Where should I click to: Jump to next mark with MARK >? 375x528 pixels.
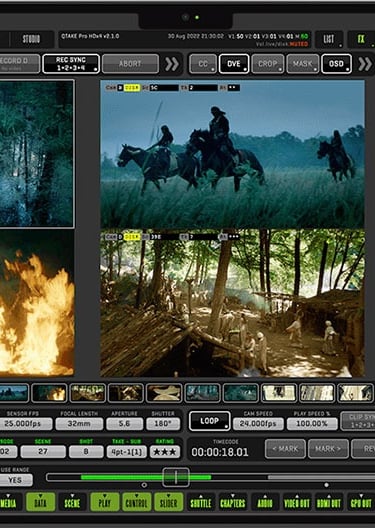(328, 449)
